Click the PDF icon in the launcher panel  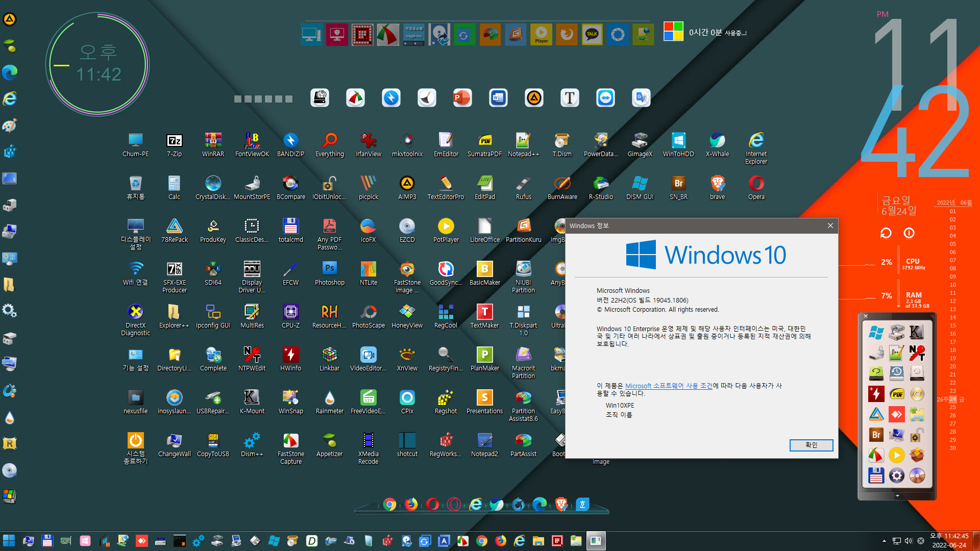pyautogui.click(x=896, y=394)
